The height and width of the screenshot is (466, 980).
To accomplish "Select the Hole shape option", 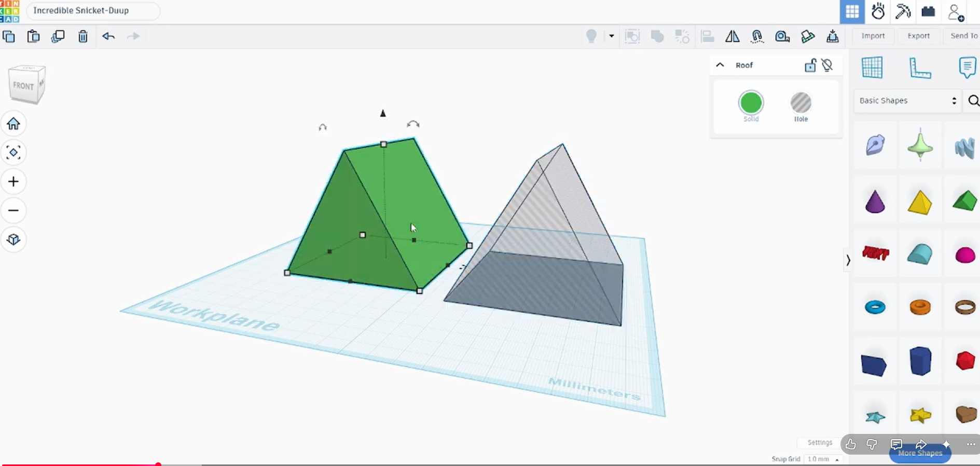I will pos(801,107).
